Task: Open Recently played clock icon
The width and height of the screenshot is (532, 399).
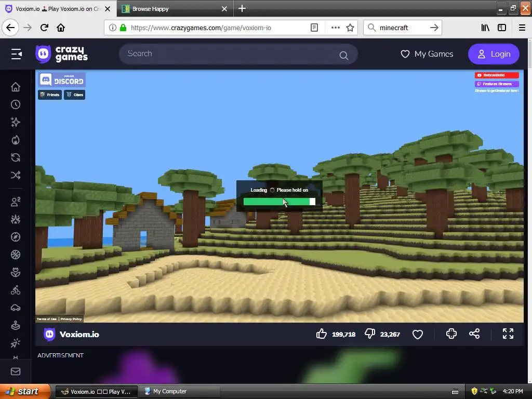Action: pyautogui.click(x=15, y=104)
